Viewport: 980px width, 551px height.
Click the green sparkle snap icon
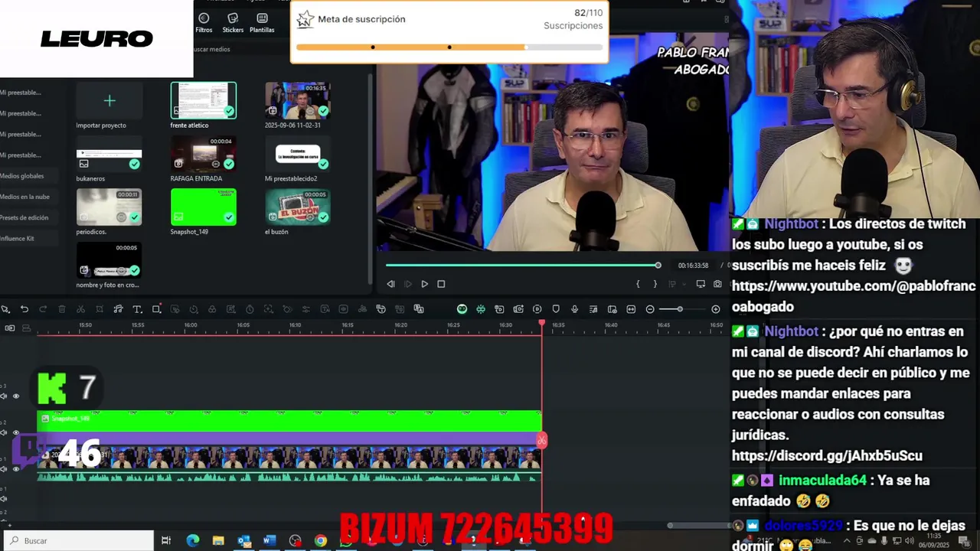pos(481,309)
